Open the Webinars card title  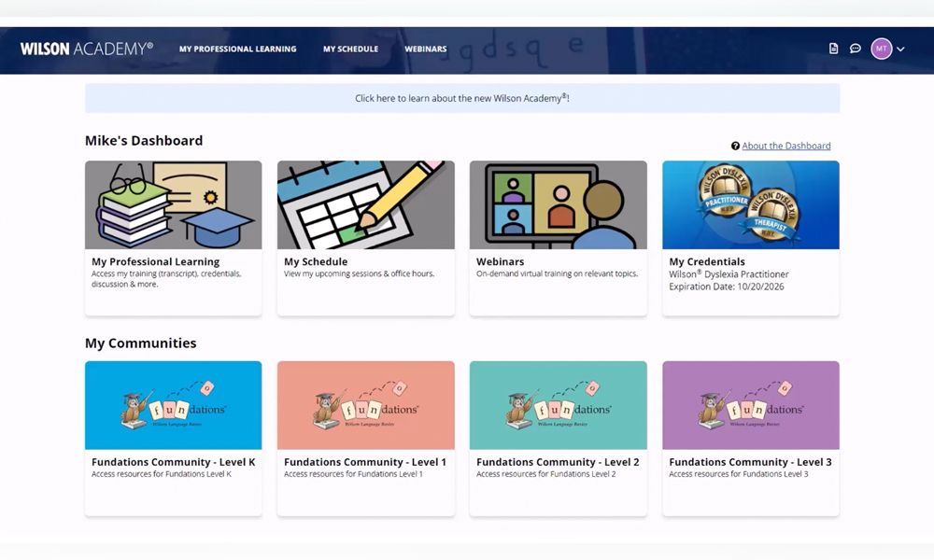click(501, 261)
